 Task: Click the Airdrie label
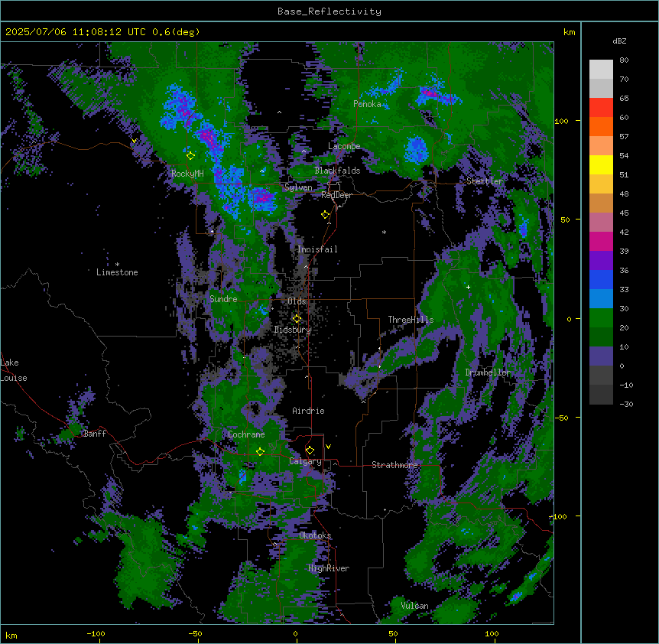309,411
